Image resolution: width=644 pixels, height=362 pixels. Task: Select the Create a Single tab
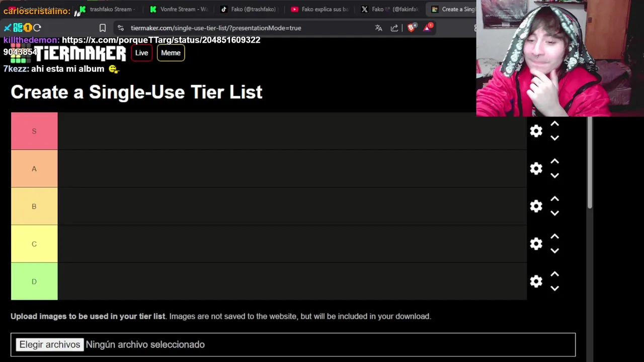(x=453, y=9)
